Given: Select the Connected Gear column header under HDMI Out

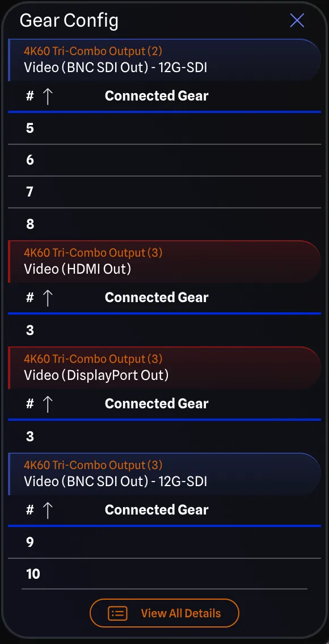Looking at the screenshot, I should pos(156,298).
